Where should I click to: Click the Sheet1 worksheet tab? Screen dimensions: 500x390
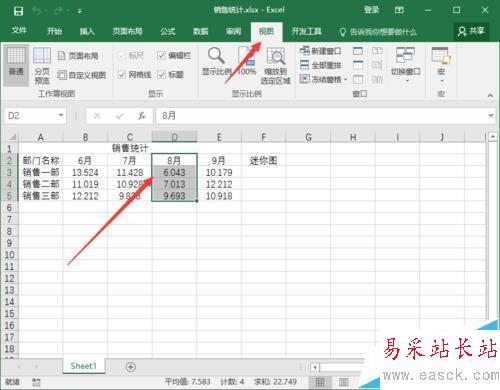[83, 366]
